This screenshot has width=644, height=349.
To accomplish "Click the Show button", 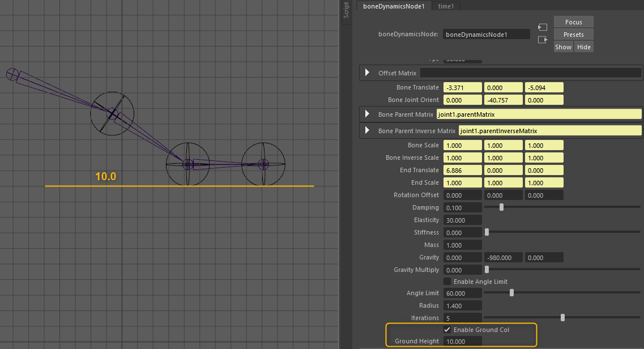I will coord(563,47).
